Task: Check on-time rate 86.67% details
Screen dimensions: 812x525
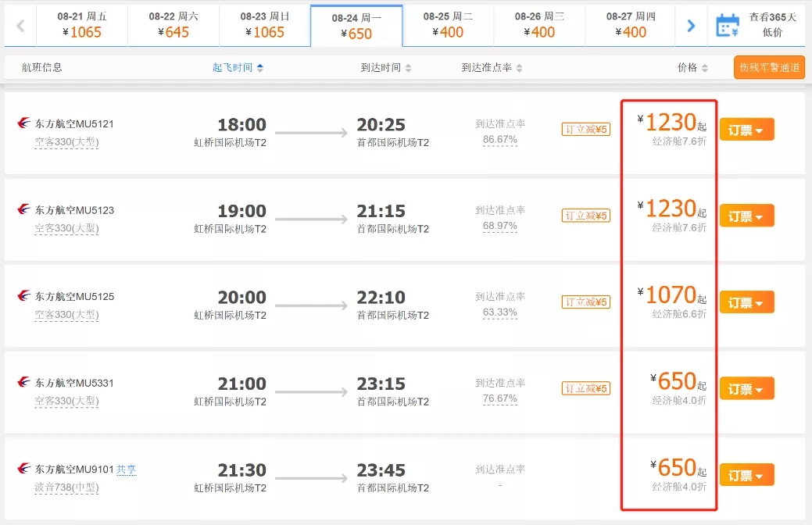Action: click(499, 139)
